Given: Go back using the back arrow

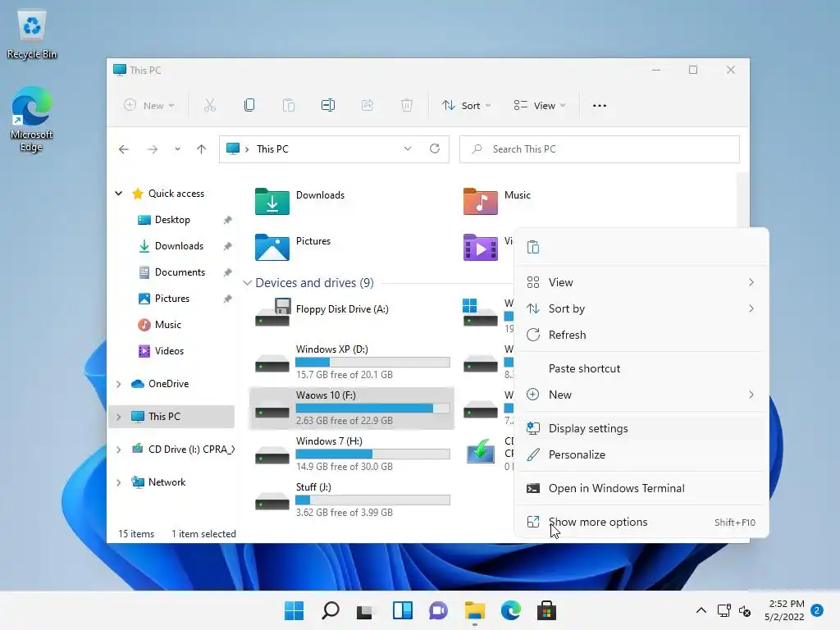Looking at the screenshot, I should [x=124, y=149].
